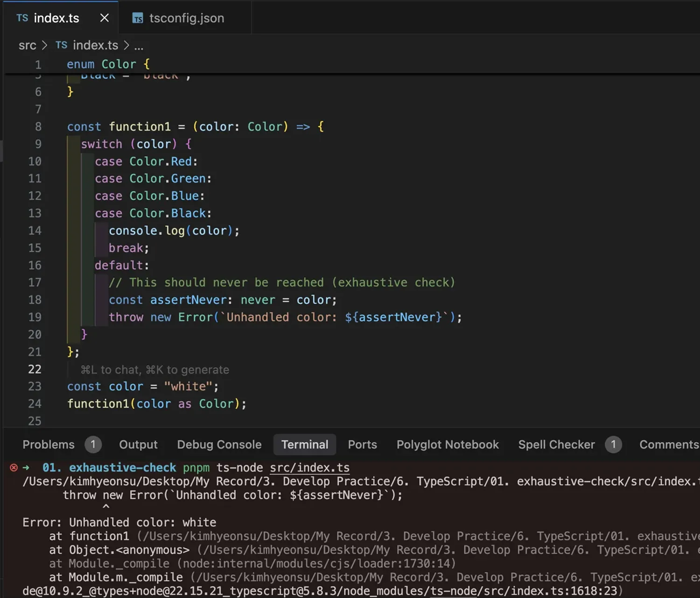
Task: Click the Spell Checker count badge
Action: pyautogui.click(x=613, y=445)
